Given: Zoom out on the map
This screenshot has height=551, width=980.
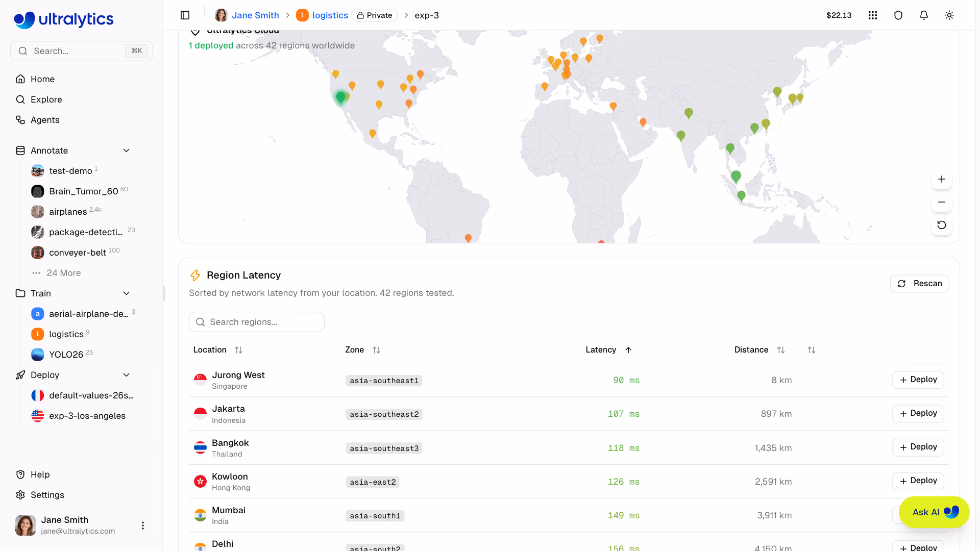Looking at the screenshot, I should [942, 202].
